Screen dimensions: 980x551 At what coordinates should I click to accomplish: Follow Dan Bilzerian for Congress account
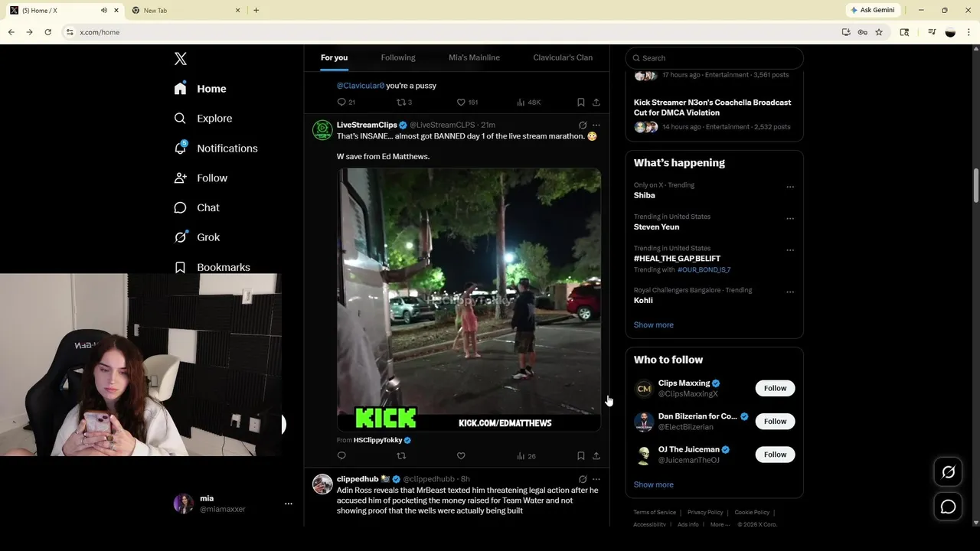pos(775,421)
